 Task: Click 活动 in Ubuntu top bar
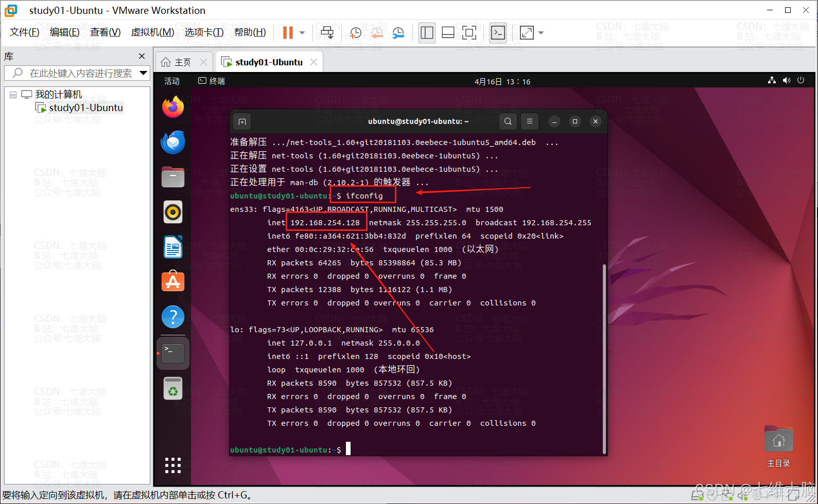[172, 81]
